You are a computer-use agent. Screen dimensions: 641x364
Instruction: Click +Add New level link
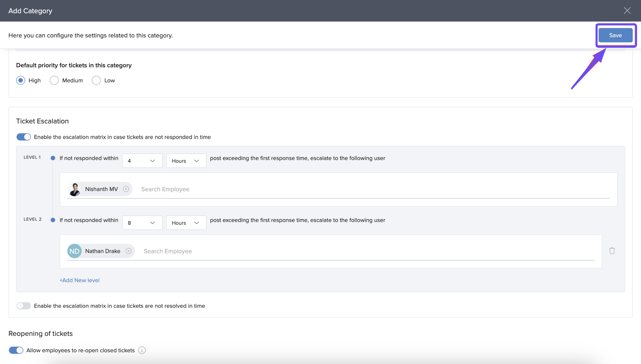click(x=79, y=280)
